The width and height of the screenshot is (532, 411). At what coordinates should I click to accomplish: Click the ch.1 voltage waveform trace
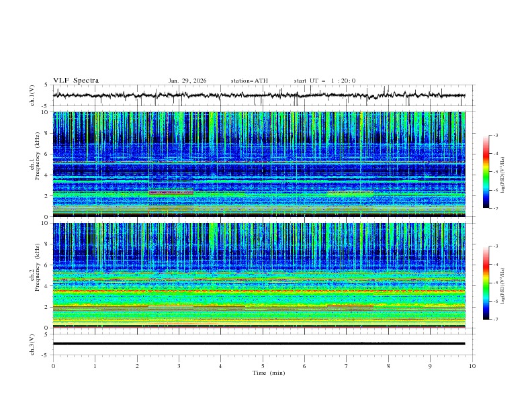[x=259, y=95]
